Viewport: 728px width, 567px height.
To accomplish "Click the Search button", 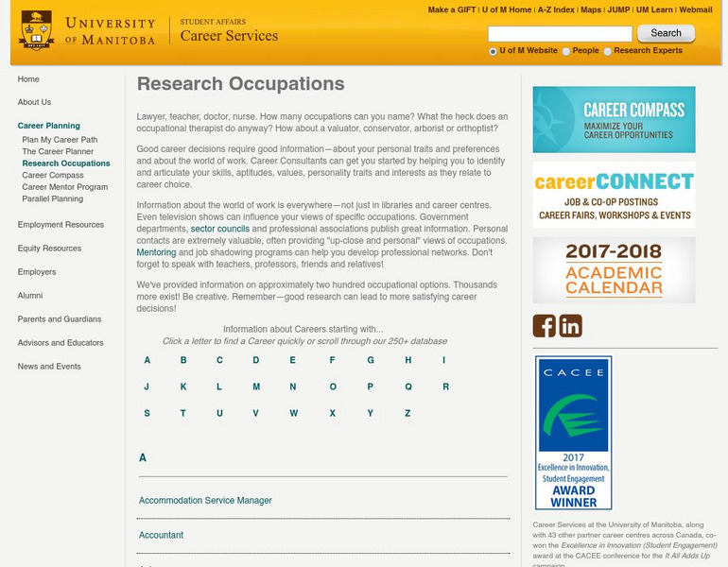I will point(666,33).
